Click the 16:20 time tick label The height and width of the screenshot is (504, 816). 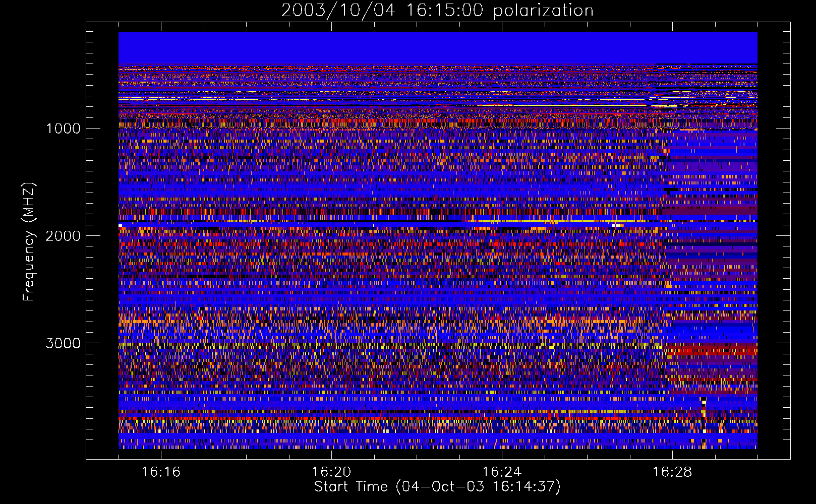click(331, 472)
